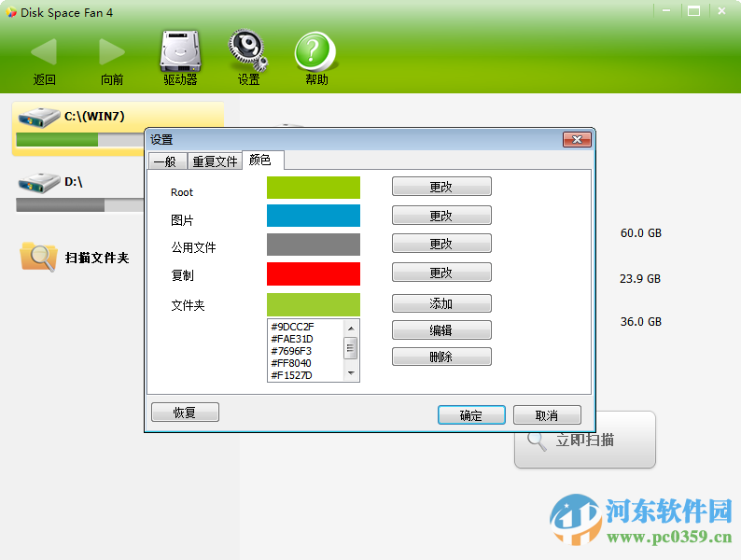Click the 36.0 GB value
Screen dimensions: 741x560
tap(641, 322)
